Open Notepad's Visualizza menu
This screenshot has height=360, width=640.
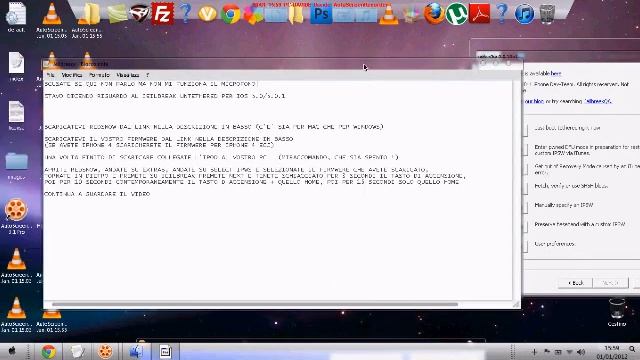pos(128,75)
